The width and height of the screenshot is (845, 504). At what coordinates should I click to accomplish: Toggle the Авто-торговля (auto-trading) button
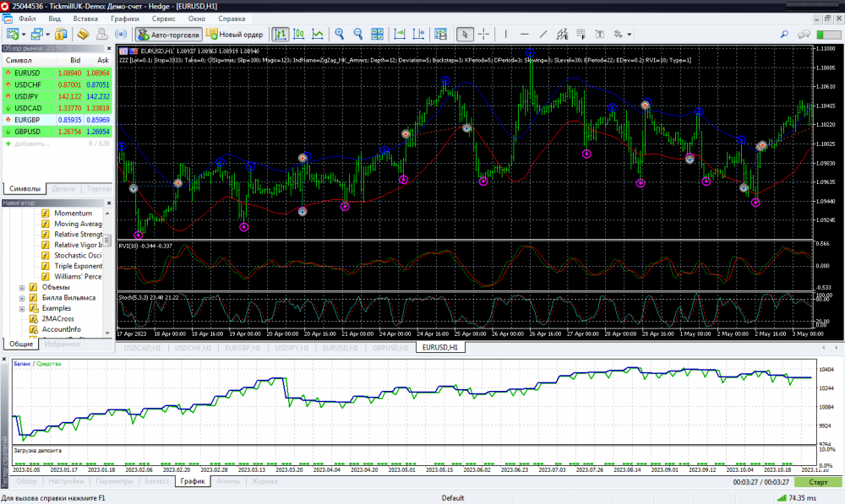pyautogui.click(x=168, y=35)
